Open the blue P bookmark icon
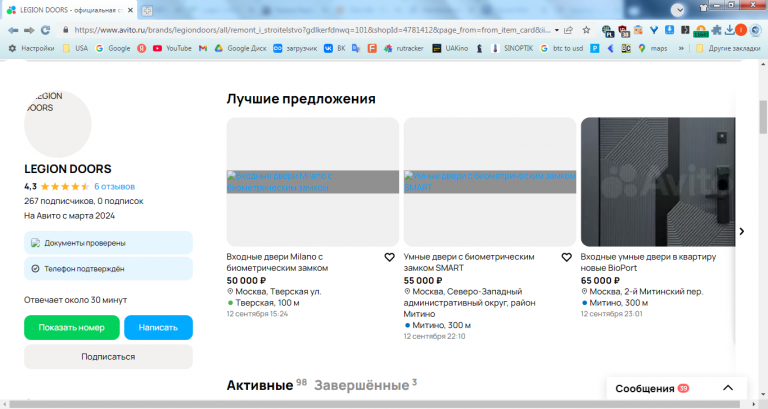 (595, 48)
